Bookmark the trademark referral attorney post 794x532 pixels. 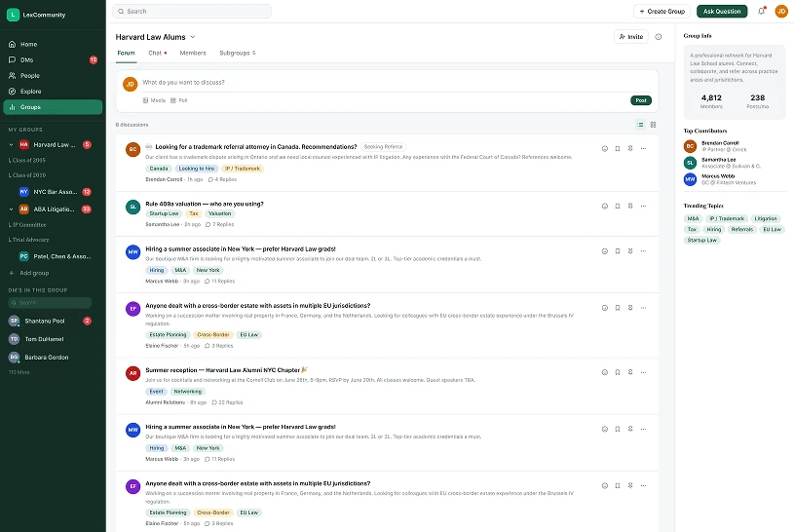point(618,149)
